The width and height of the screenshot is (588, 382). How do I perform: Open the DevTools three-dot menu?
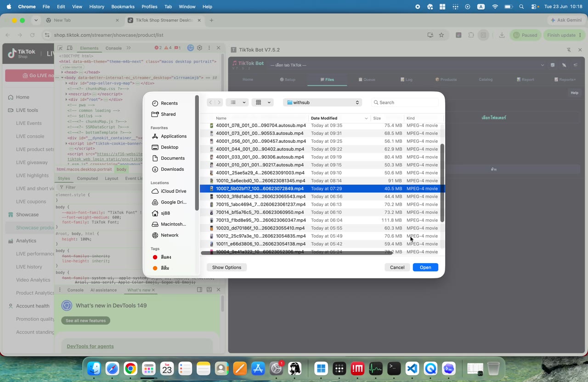tap(209, 48)
